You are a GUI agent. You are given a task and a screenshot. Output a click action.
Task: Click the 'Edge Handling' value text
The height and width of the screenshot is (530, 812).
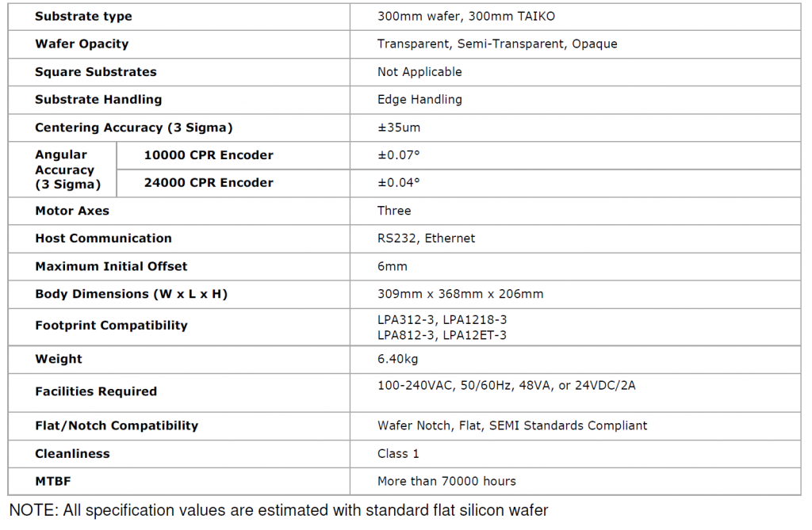[x=419, y=100]
